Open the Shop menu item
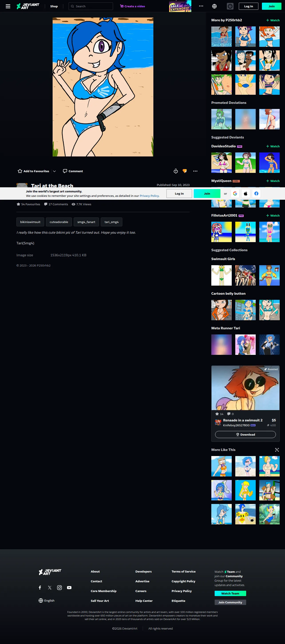 coord(54,6)
